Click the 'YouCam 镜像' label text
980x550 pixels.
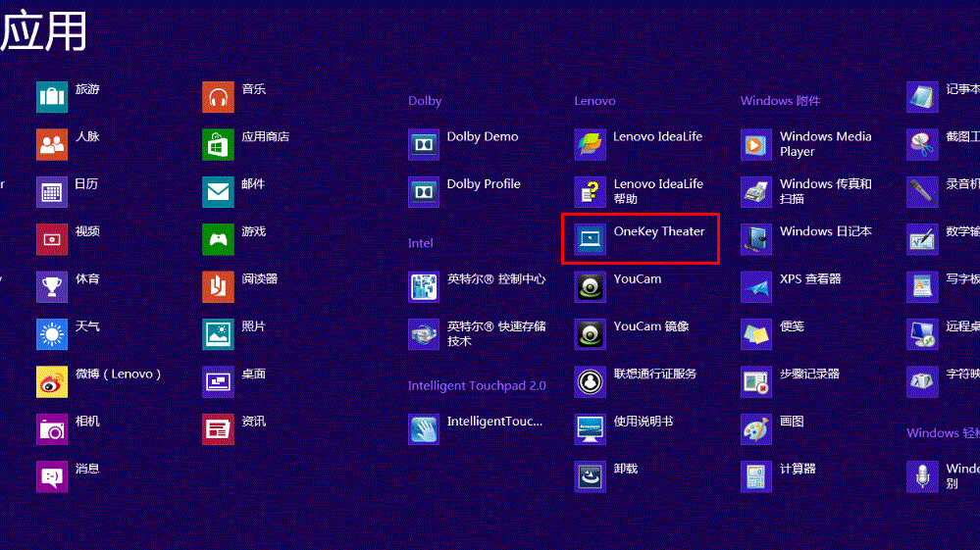[x=651, y=326]
